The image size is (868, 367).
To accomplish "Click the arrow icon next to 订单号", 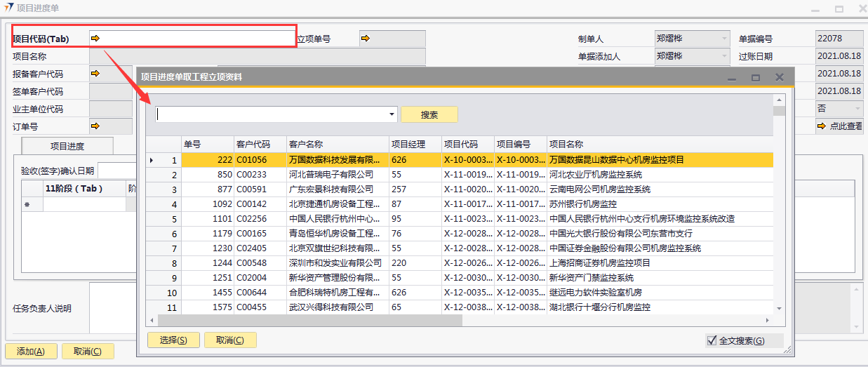I will (x=95, y=126).
